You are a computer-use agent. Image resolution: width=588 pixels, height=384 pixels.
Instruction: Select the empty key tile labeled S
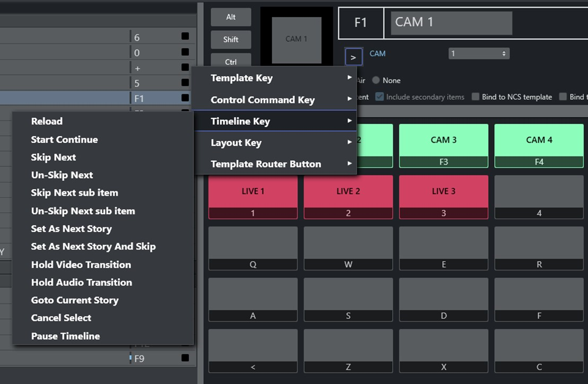[x=348, y=294]
